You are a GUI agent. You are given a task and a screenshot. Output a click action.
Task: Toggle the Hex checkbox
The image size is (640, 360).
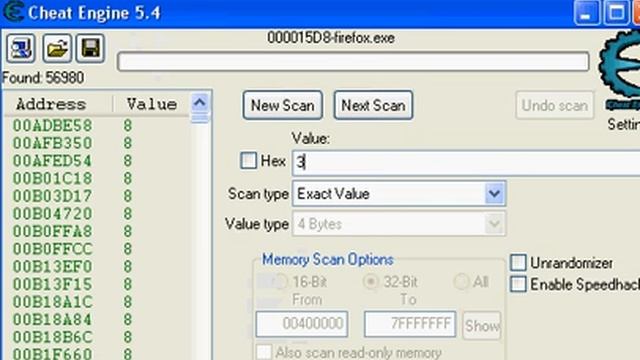click(249, 160)
